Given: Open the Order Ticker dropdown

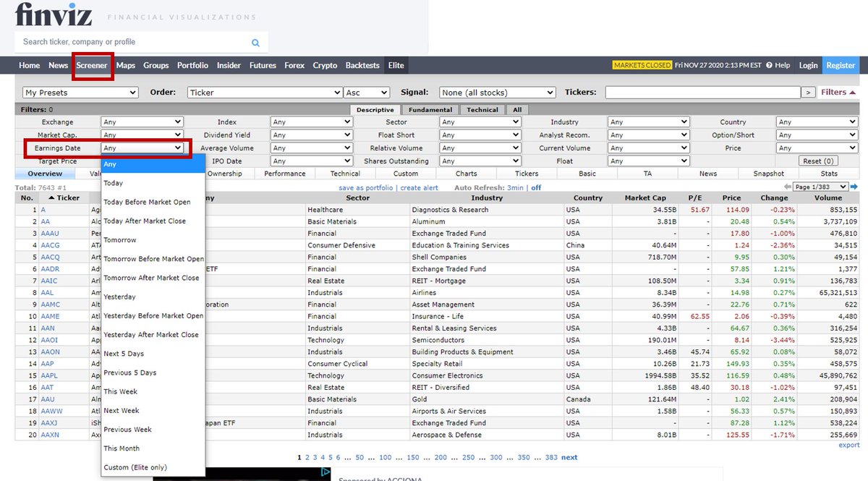Looking at the screenshot, I should [265, 93].
